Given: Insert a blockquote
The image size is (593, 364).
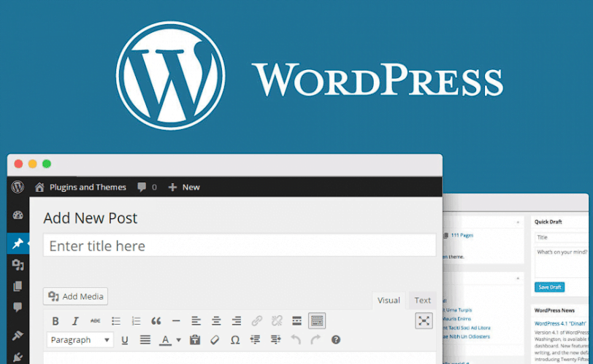Looking at the screenshot, I should (156, 321).
